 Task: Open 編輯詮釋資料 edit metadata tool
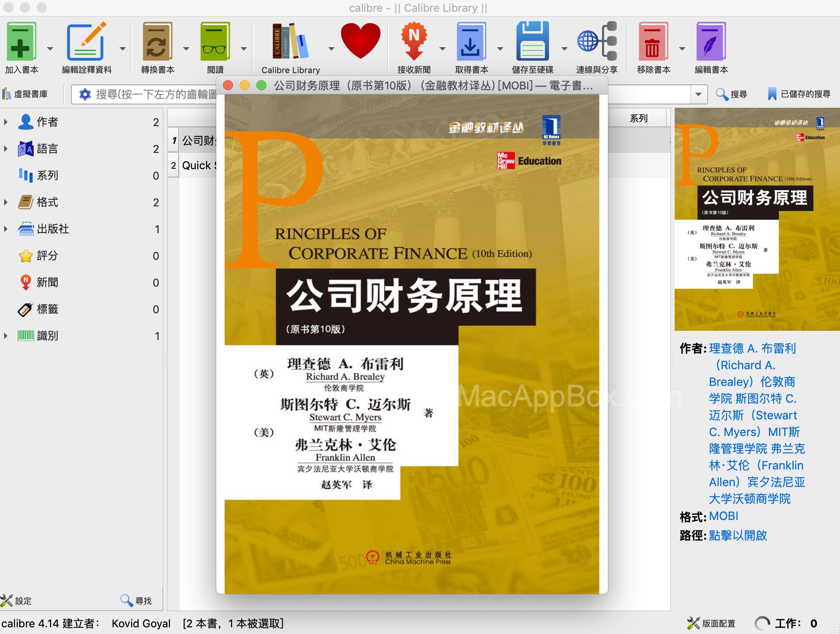click(x=86, y=42)
